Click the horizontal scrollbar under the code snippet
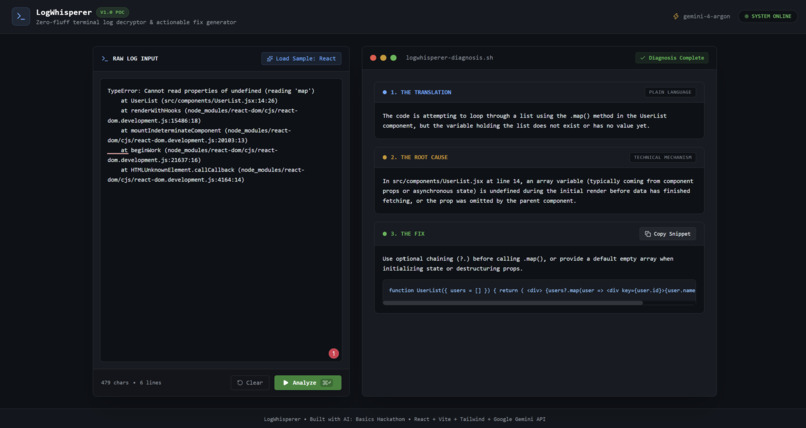Viewport: 806px width, 428px height. coord(512,303)
